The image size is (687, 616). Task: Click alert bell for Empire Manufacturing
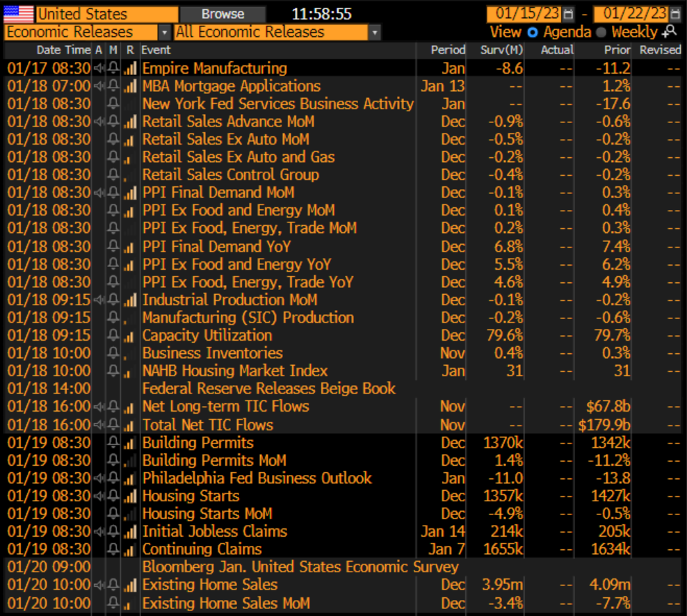click(113, 68)
